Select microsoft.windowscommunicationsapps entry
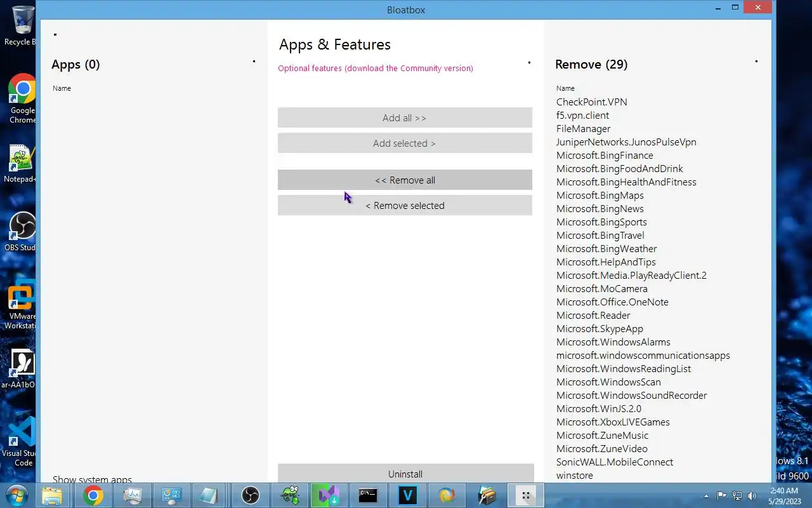 pyautogui.click(x=643, y=355)
